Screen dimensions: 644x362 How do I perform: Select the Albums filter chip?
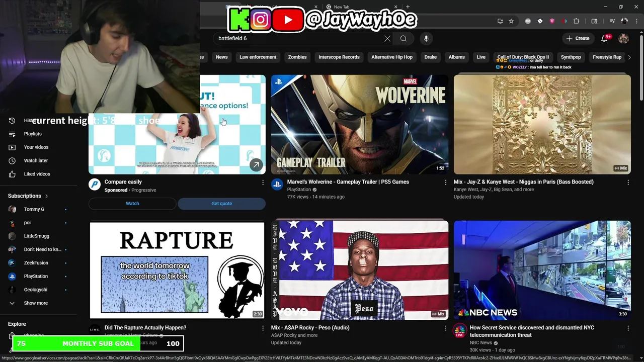(x=457, y=57)
